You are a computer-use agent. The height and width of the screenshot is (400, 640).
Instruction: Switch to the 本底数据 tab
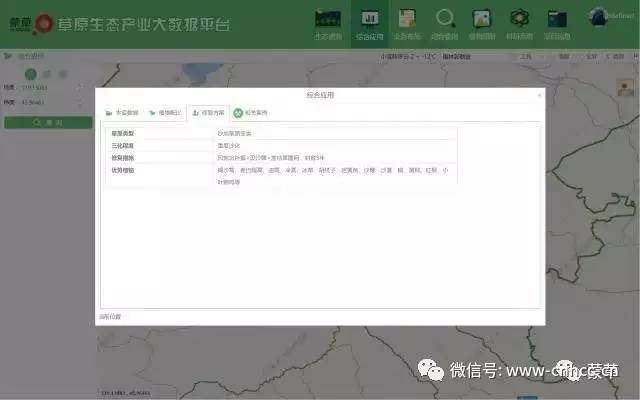(x=122, y=113)
